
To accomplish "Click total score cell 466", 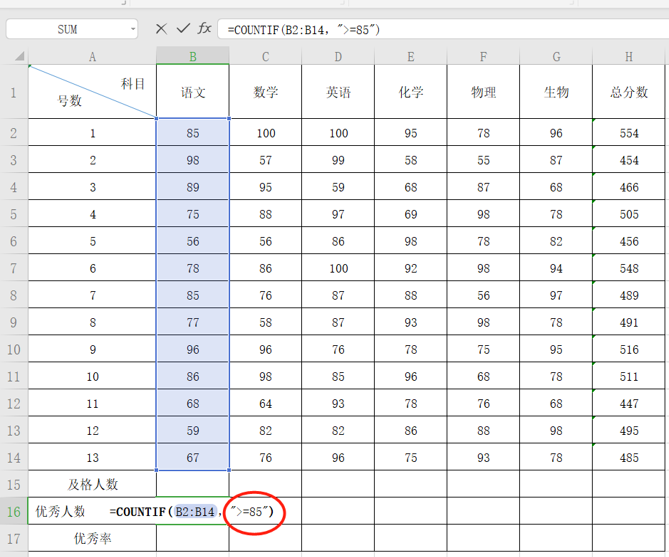I will click(x=629, y=187).
